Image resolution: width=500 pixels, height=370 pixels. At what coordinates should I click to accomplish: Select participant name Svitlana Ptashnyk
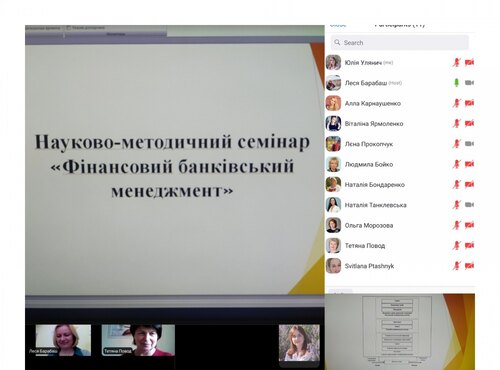point(369,266)
